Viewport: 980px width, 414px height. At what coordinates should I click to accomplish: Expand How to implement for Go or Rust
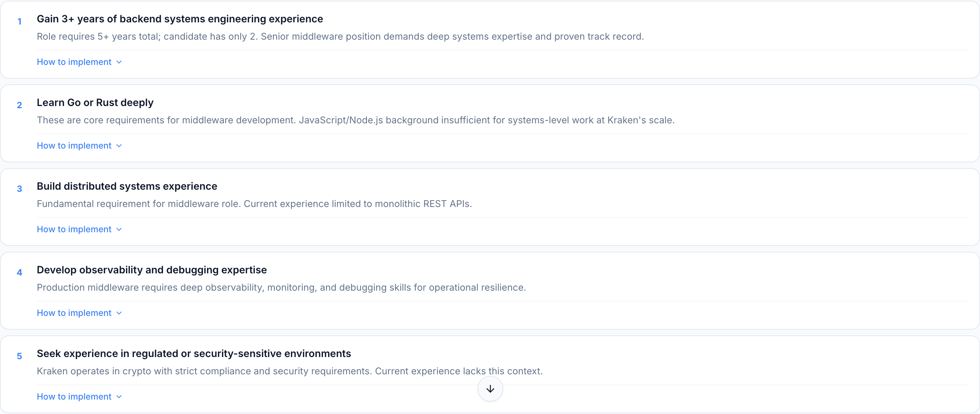coord(74,146)
